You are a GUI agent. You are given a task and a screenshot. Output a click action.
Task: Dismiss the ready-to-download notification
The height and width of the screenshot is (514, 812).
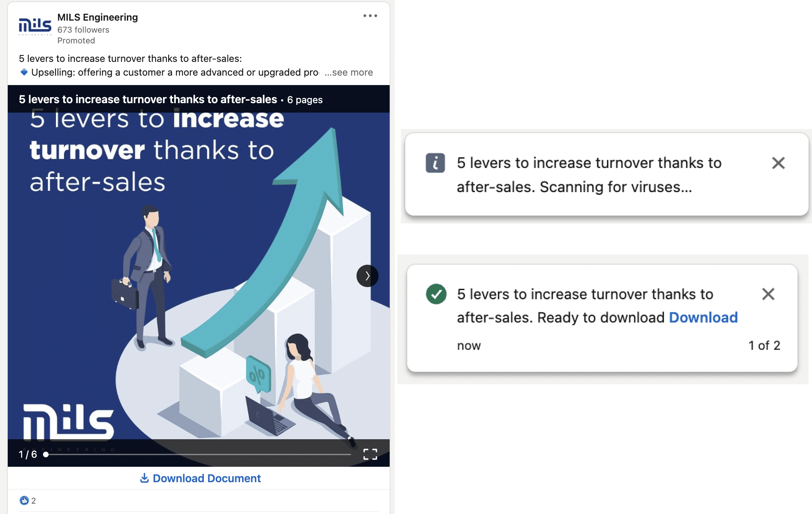click(x=768, y=294)
